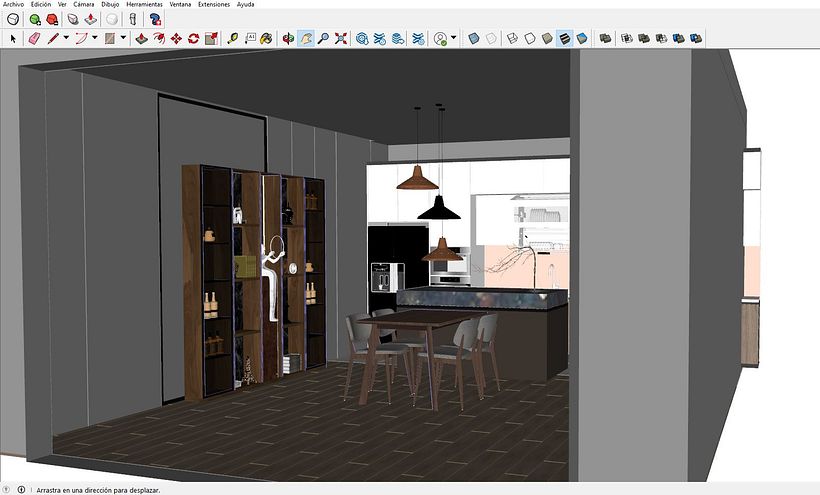Select the Paint Bucket tool

(x=267, y=38)
